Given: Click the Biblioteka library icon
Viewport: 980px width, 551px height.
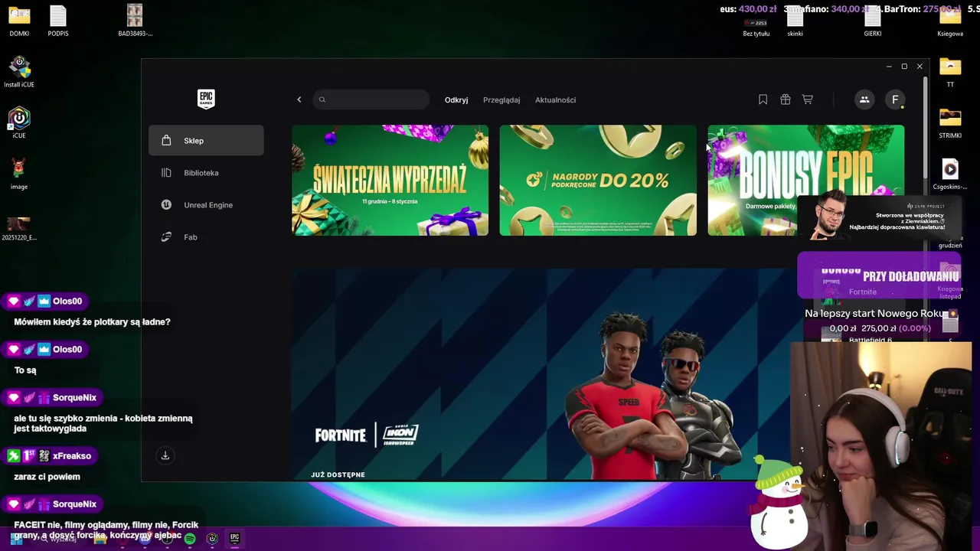Looking at the screenshot, I should click(x=166, y=173).
